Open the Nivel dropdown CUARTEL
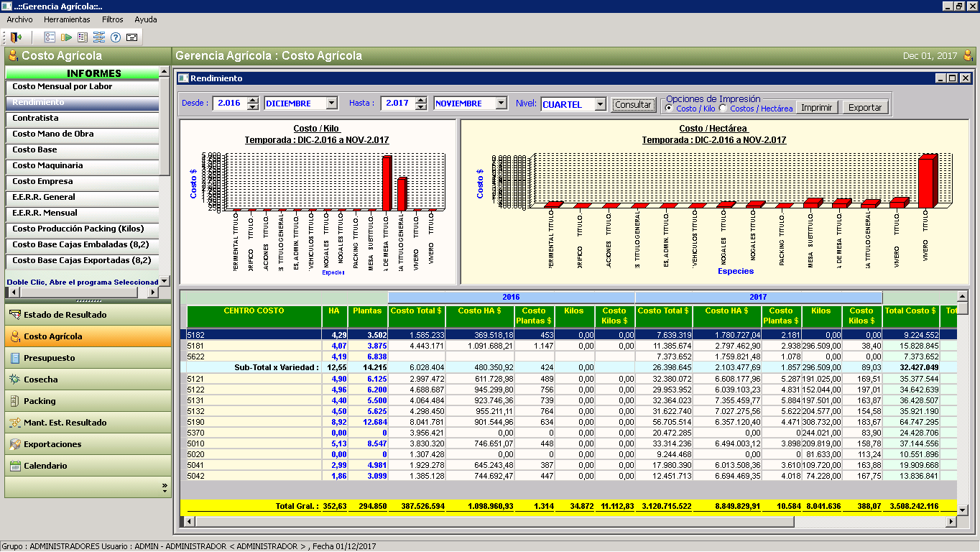 (x=600, y=104)
